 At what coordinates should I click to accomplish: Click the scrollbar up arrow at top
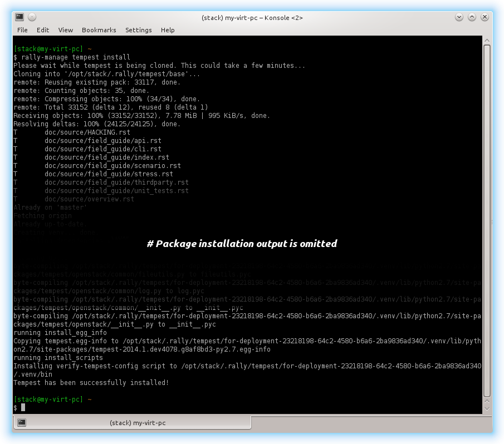tap(487, 41)
